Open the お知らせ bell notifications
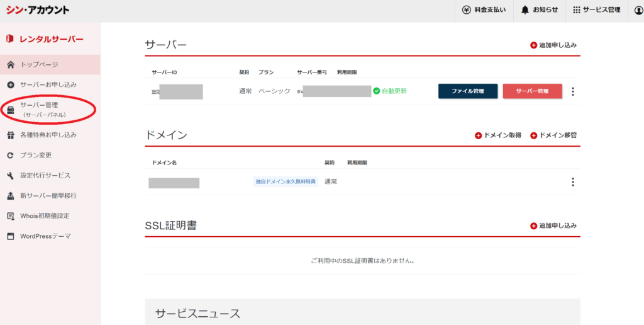Screen dimensions: 644x325 click(x=525, y=10)
